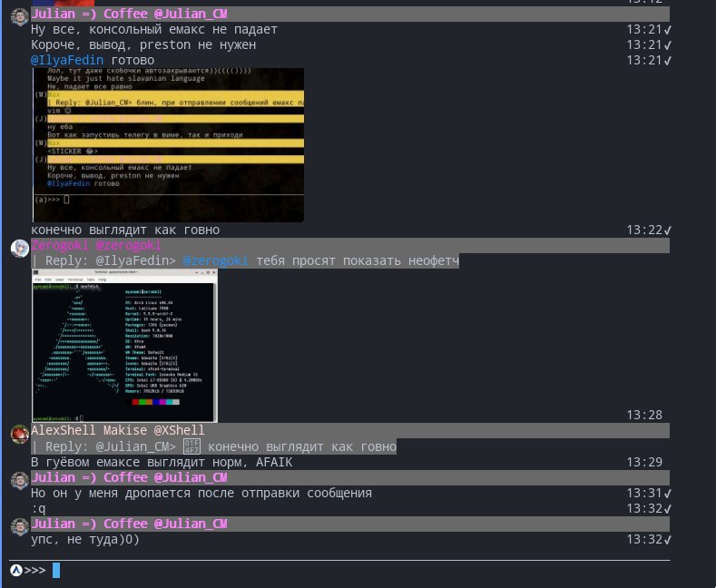Select the ':q' message
Image resolution: width=716 pixels, height=588 pixels.
pyautogui.click(x=38, y=508)
